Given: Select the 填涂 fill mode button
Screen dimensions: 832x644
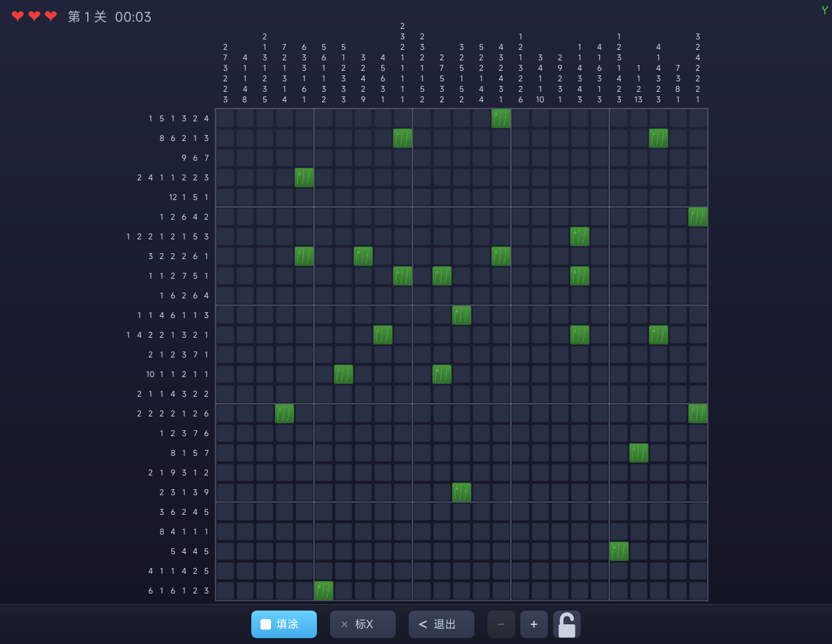Looking at the screenshot, I should click(x=283, y=624).
